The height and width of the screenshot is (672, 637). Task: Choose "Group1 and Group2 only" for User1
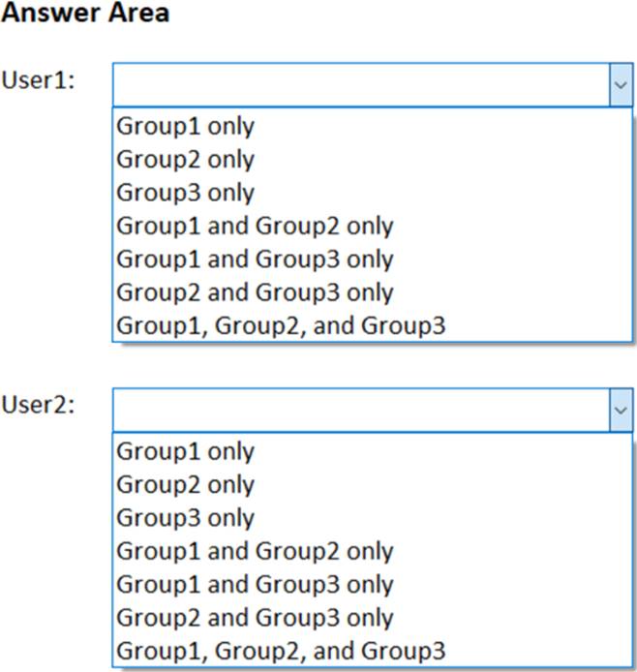pos(255,227)
